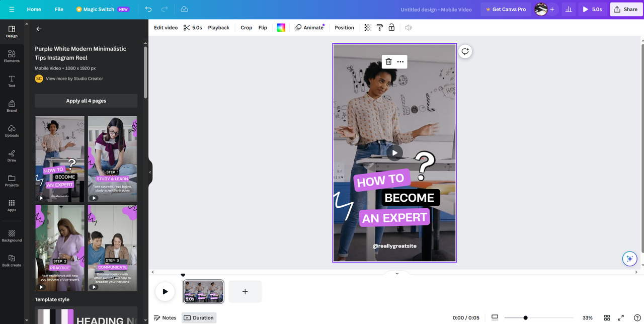This screenshot has width=644, height=324.
Task: Add a collaborator with the plus icon
Action: pyautogui.click(x=552, y=9)
